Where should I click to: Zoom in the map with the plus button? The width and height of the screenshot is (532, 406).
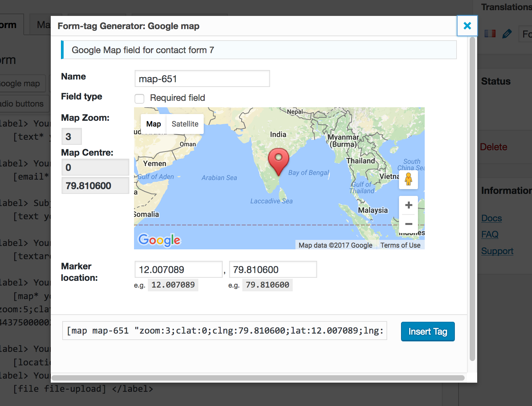tap(408, 205)
